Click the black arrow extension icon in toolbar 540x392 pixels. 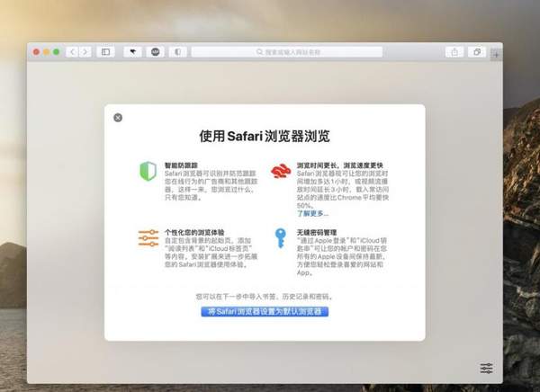click(132, 52)
